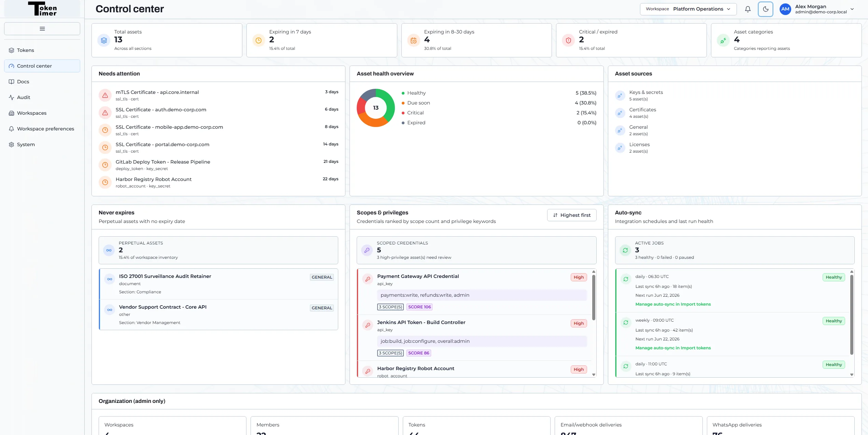
Task: Click the Scopes & privileges list scrollbar
Action: pos(594,297)
